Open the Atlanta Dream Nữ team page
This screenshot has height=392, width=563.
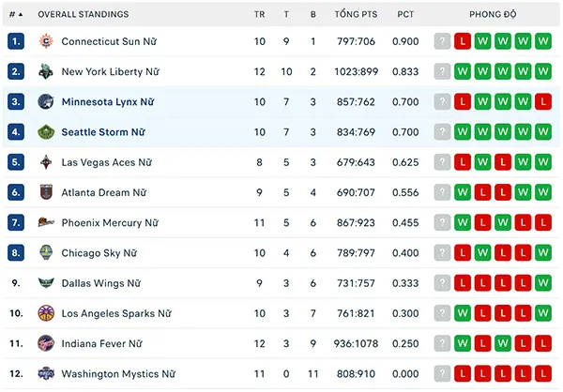tap(104, 192)
